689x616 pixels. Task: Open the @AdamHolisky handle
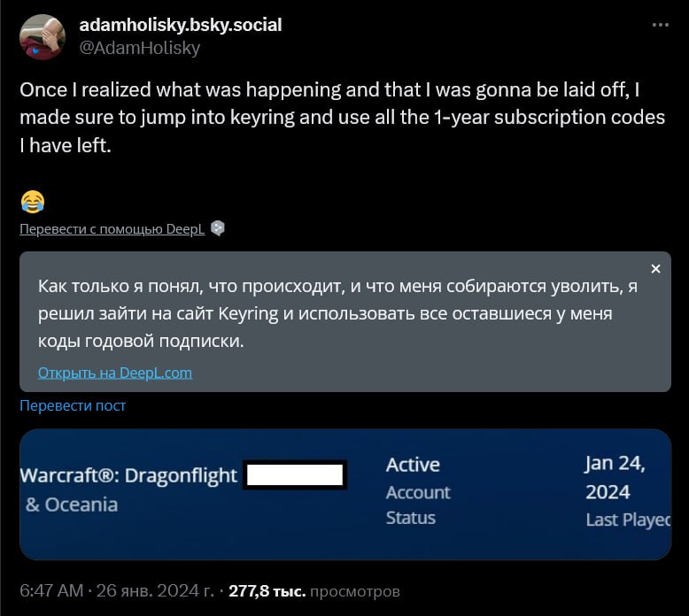140,48
